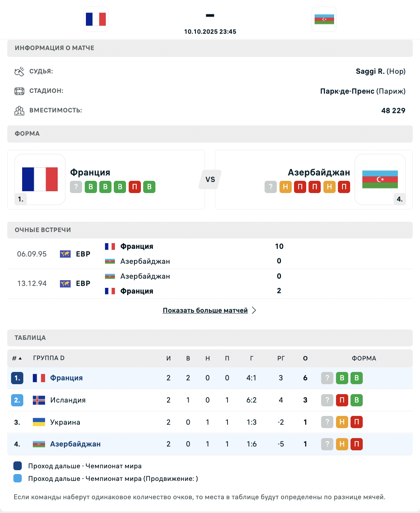Click France's large flag in form section
Viewport: 420px width, 513px height.
click(40, 179)
